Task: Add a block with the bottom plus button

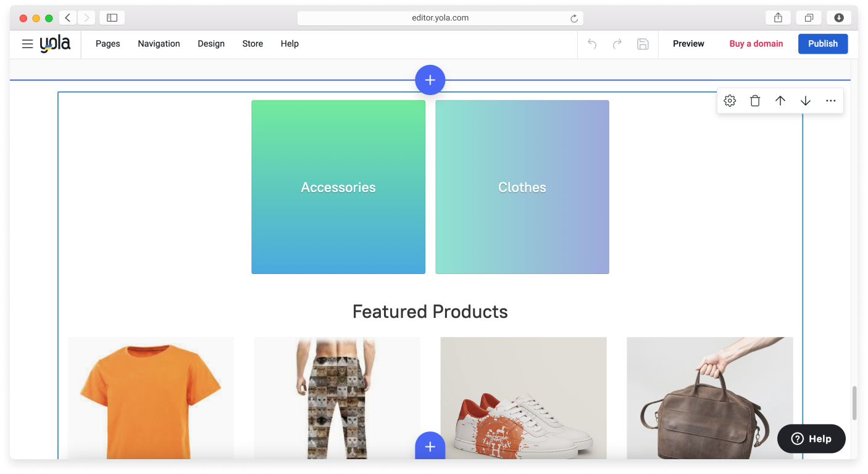Action: coord(430,446)
